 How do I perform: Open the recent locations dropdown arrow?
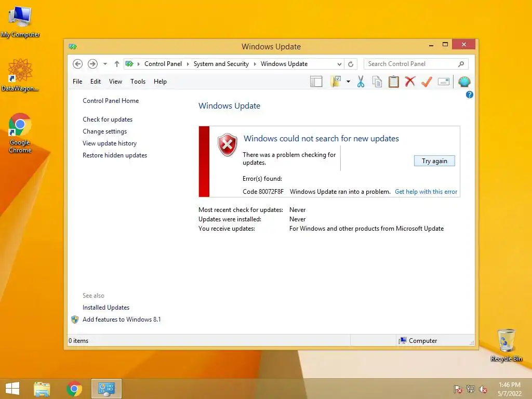click(105, 64)
